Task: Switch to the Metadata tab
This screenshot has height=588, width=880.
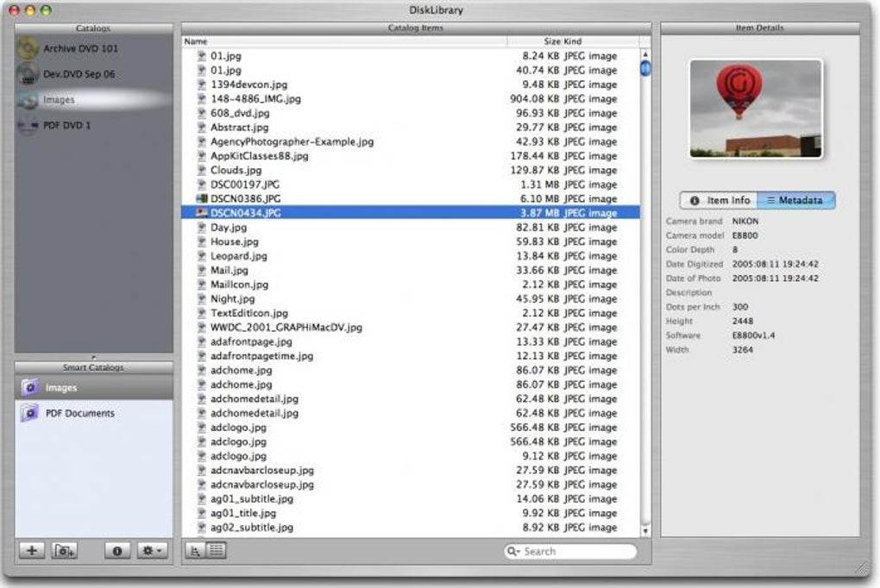Action: (795, 200)
